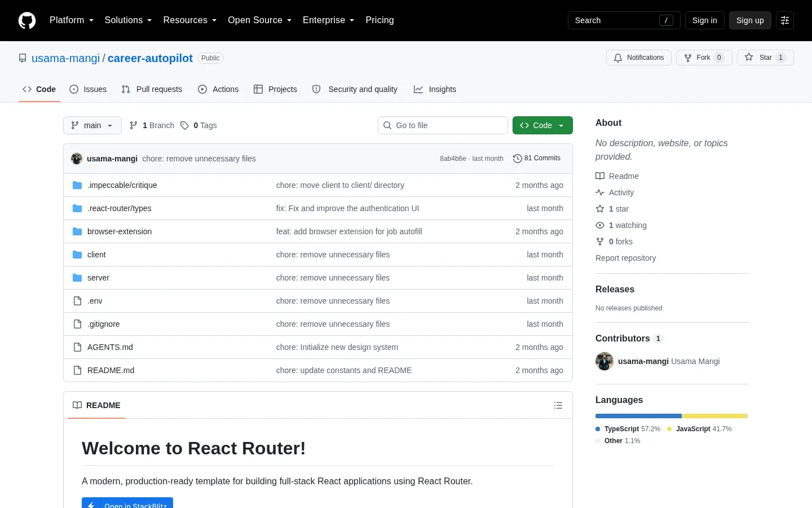Viewport: 812px width, 508px height.
Task: Click the fork icon beside 0 forks
Action: (x=600, y=242)
